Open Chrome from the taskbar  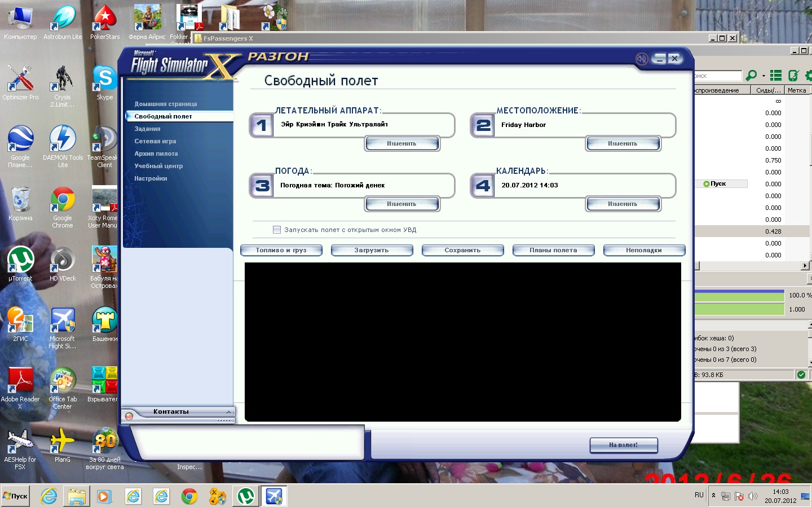(x=189, y=496)
